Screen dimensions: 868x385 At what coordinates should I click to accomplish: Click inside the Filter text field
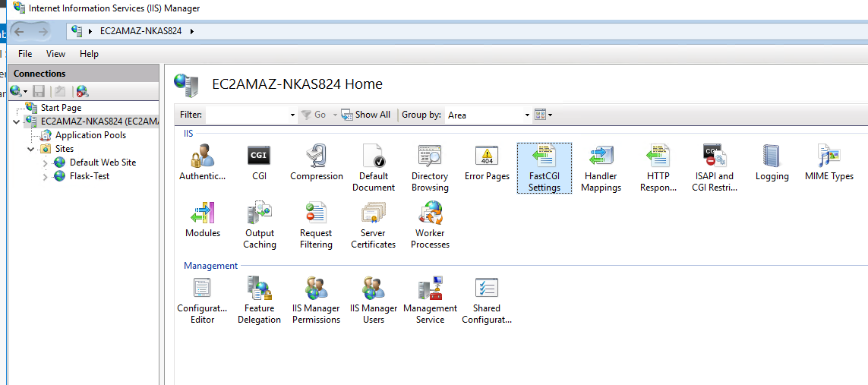247,115
